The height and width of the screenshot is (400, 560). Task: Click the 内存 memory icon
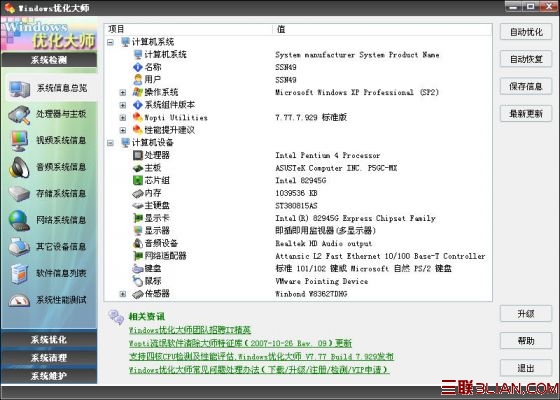[x=138, y=193]
